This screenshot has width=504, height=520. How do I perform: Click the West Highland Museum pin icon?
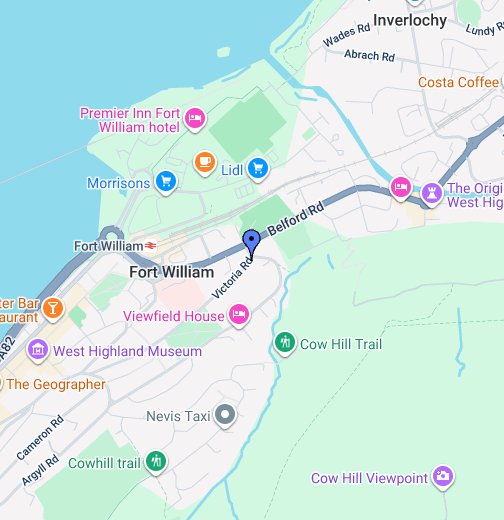pyautogui.click(x=38, y=351)
